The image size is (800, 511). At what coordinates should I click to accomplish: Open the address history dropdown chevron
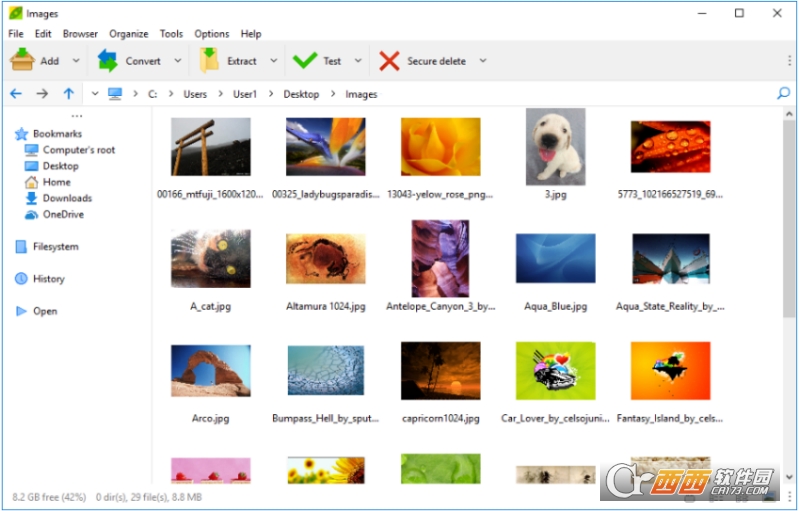pos(95,94)
